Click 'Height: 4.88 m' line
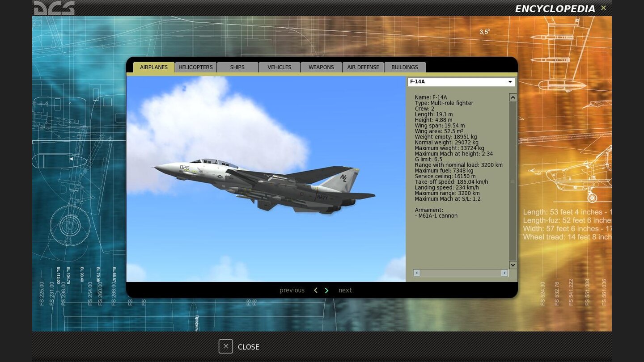 point(433,120)
